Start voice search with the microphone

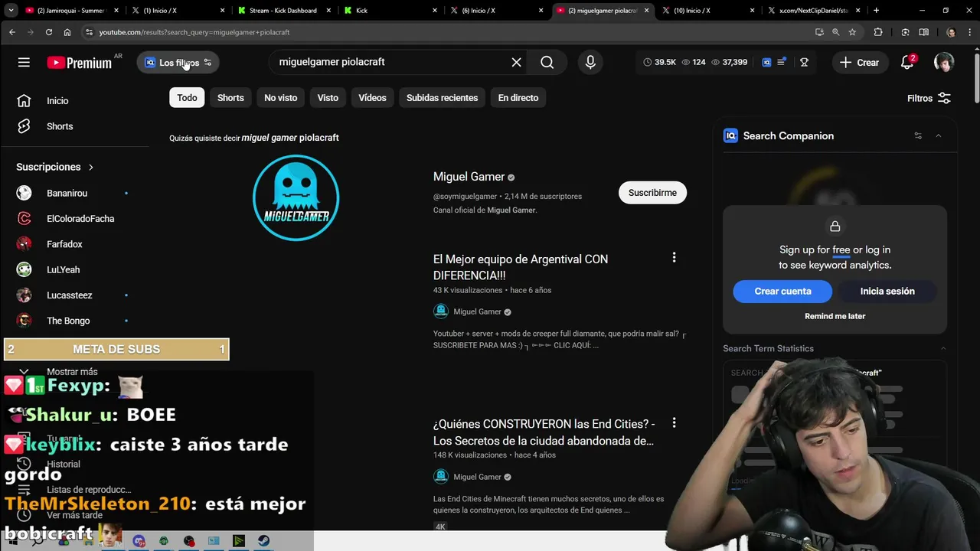click(x=590, y=62)
